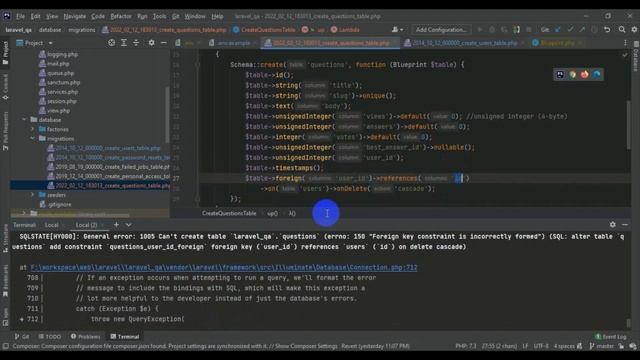640x360 pixels.
Task: Open the Git menu
Action: 176,16
